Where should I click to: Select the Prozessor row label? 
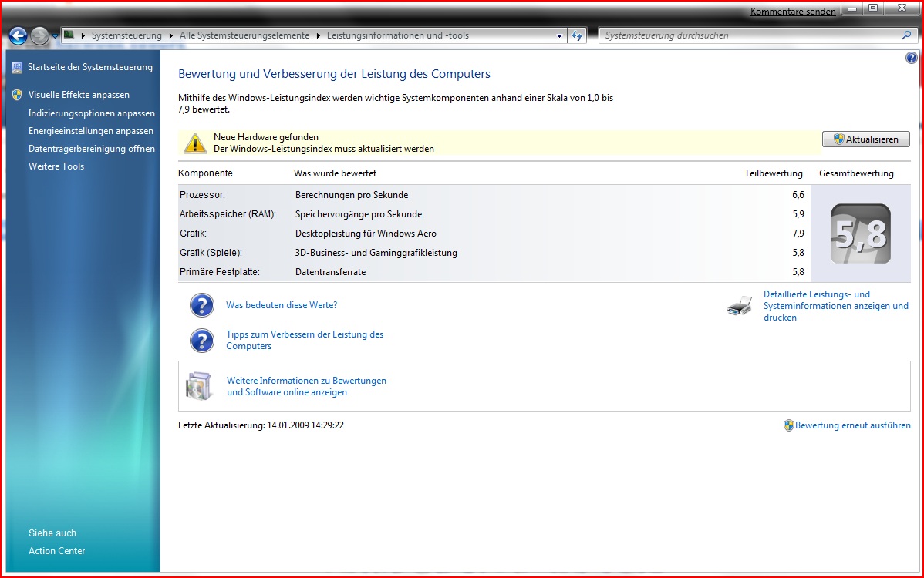click(202, 195)
